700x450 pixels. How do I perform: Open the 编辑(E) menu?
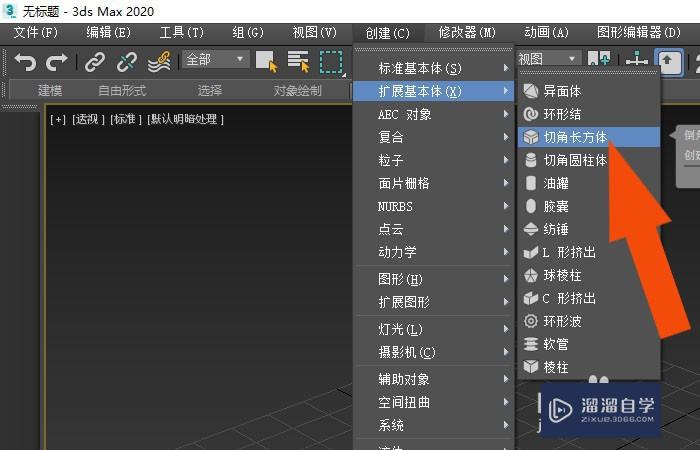(108, 32)
